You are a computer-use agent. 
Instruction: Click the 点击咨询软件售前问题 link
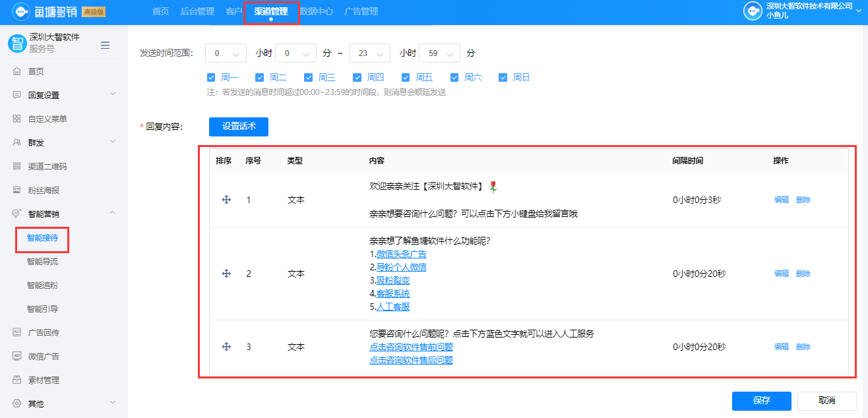(x=411, y=347)
